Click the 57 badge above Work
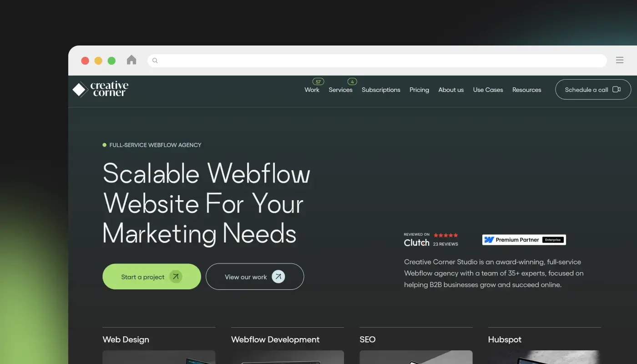Screen dimensions: 637x364 (318, 82)
